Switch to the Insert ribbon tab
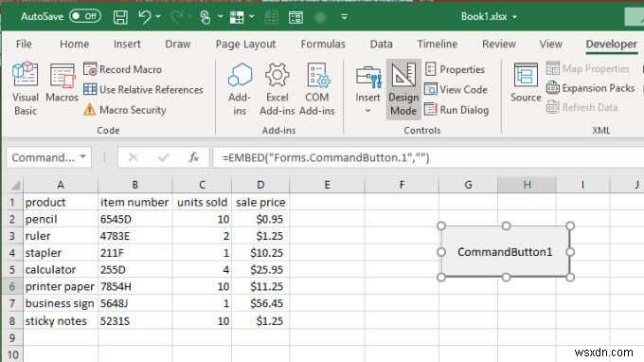This screenshot has height=362, width=644. [x=127, y=44]
